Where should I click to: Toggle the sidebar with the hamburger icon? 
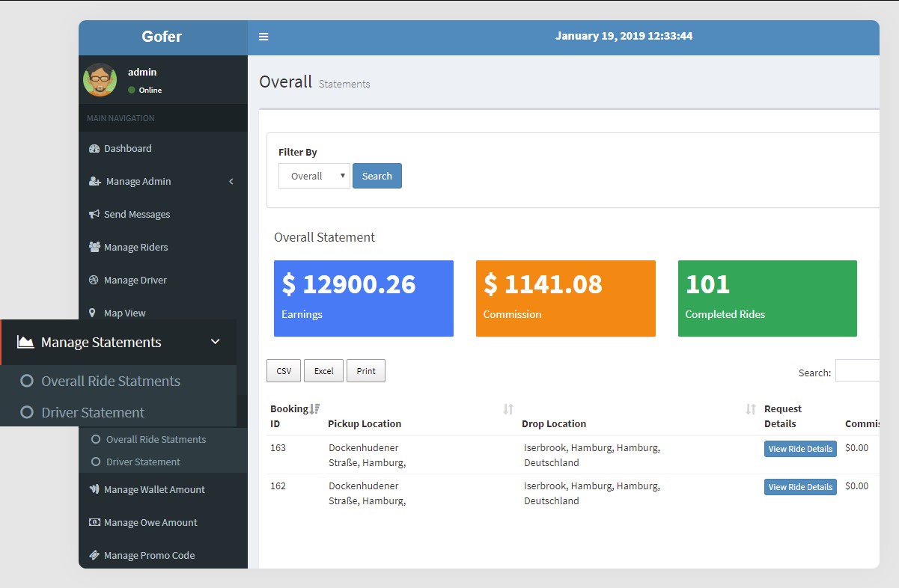263,35
